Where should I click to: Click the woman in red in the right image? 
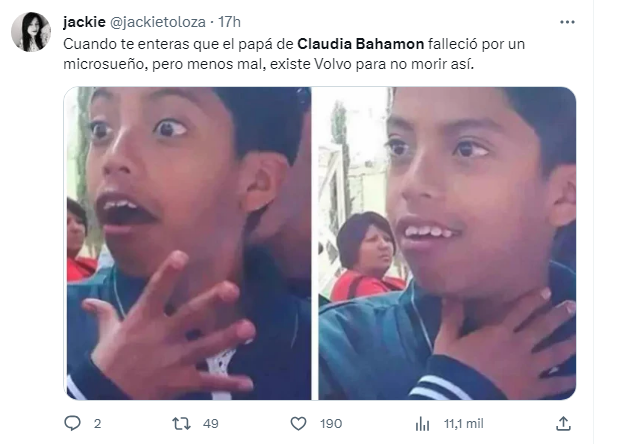click(368, 256)
